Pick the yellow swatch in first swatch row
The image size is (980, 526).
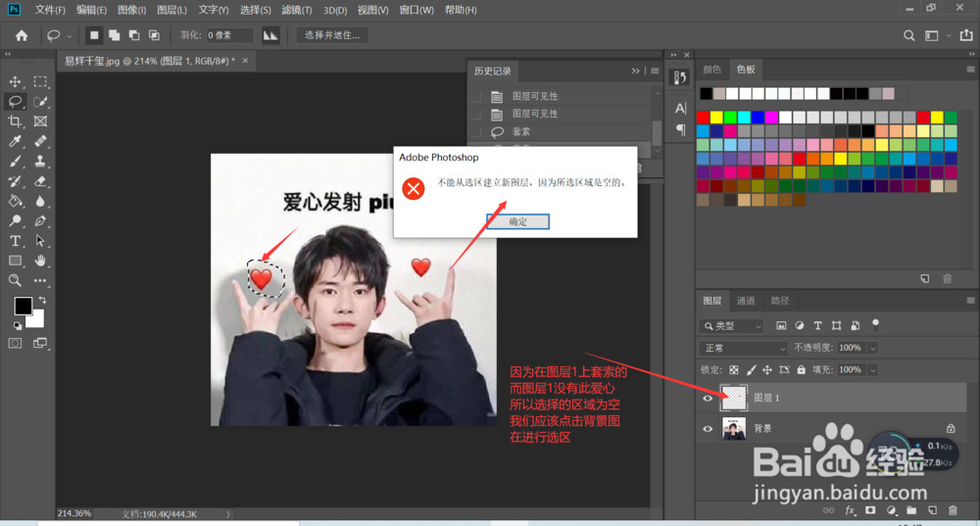pos(717,118)
